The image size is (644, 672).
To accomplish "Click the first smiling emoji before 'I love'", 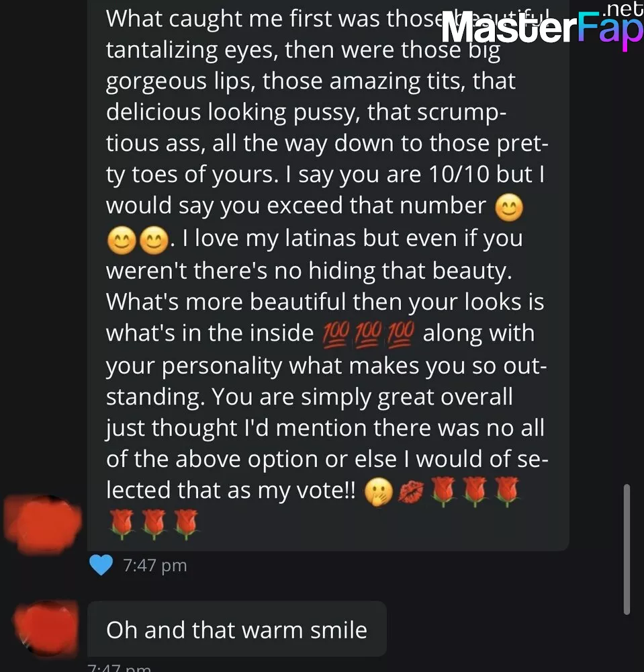I will click(x=122, y=240).
